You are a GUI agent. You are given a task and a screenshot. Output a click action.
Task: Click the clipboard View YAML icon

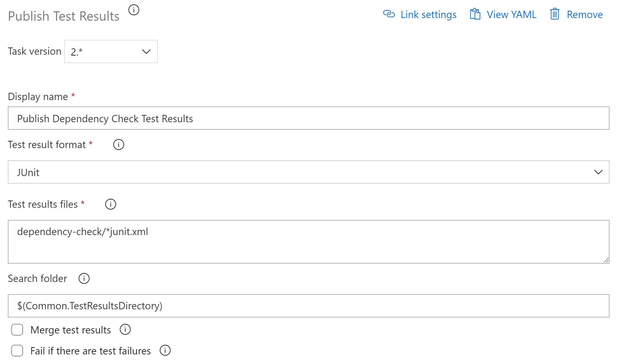475,14
